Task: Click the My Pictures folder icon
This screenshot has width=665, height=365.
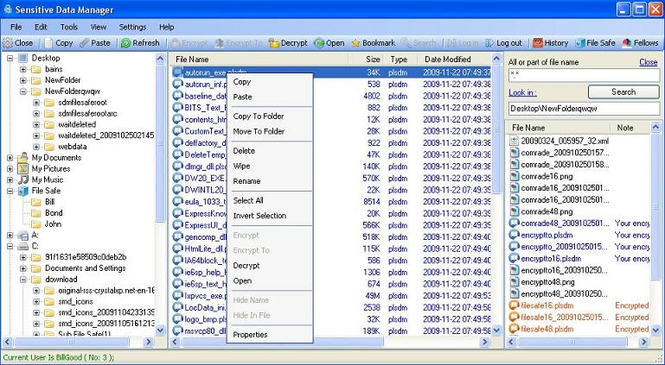Action: 23,169
